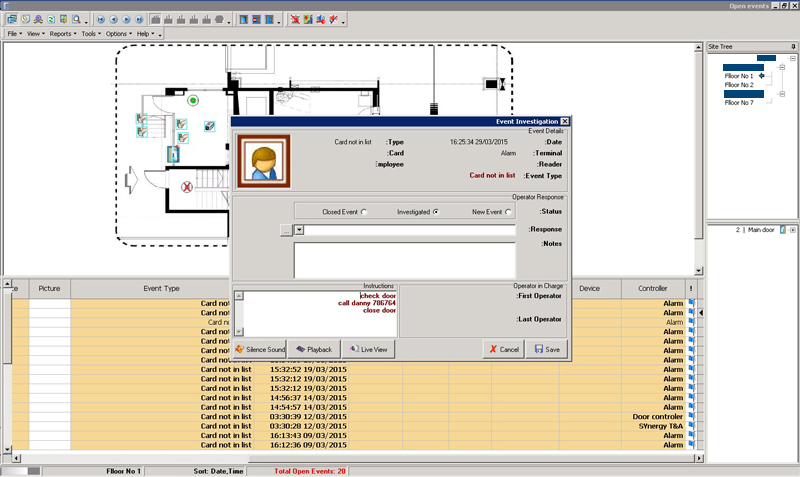Open Live View for the event

click(369, 349)
